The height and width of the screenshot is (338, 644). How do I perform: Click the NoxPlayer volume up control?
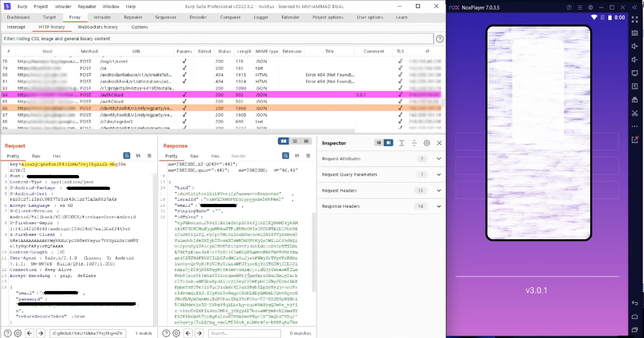coord(635,46)
